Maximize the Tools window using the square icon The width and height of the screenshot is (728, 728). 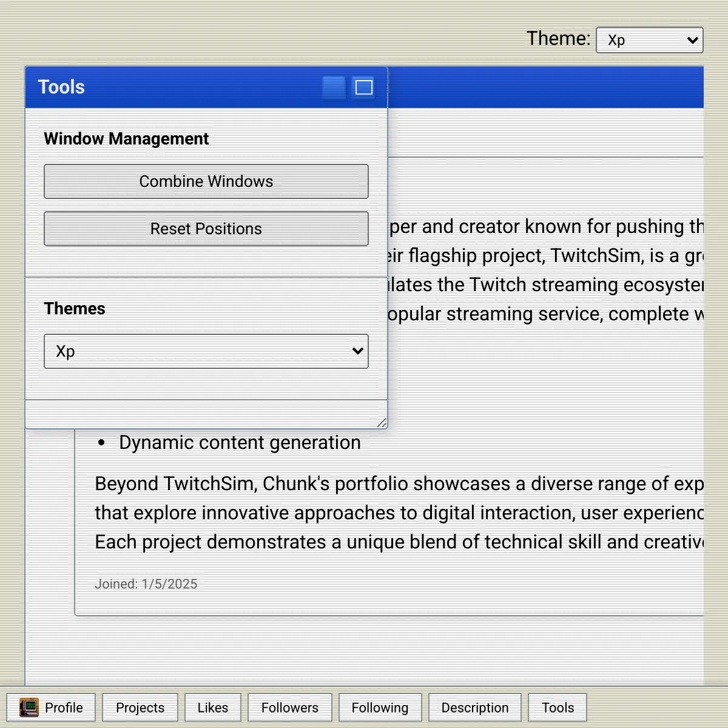(x=364, y=87)
